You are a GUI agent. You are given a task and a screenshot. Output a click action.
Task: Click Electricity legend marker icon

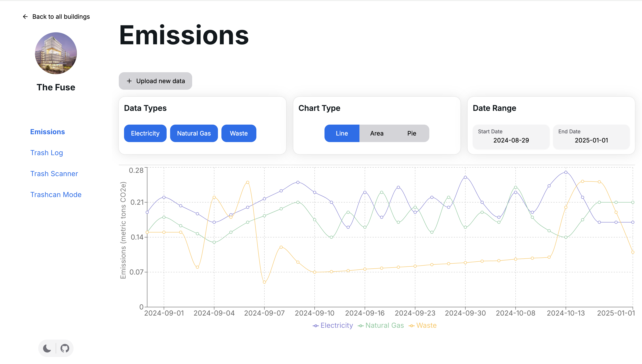(x=316, y=326)
